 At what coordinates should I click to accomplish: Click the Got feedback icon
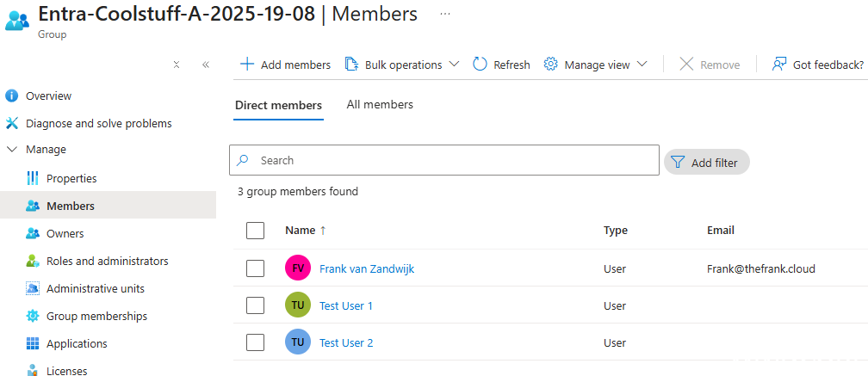coord(779,65)
